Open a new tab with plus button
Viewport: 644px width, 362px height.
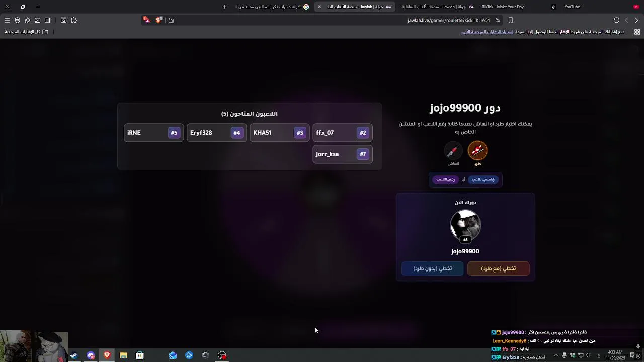coord(224,7)
